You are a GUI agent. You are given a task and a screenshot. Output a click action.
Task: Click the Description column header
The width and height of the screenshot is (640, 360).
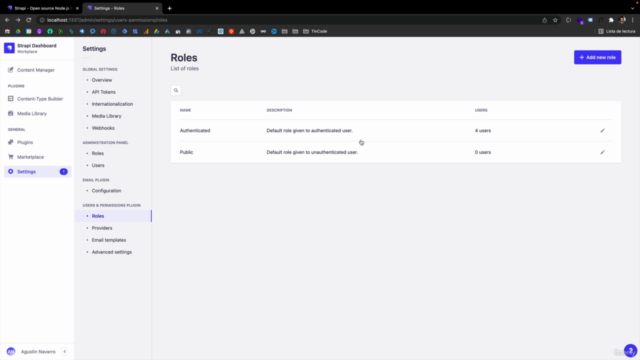279,110
